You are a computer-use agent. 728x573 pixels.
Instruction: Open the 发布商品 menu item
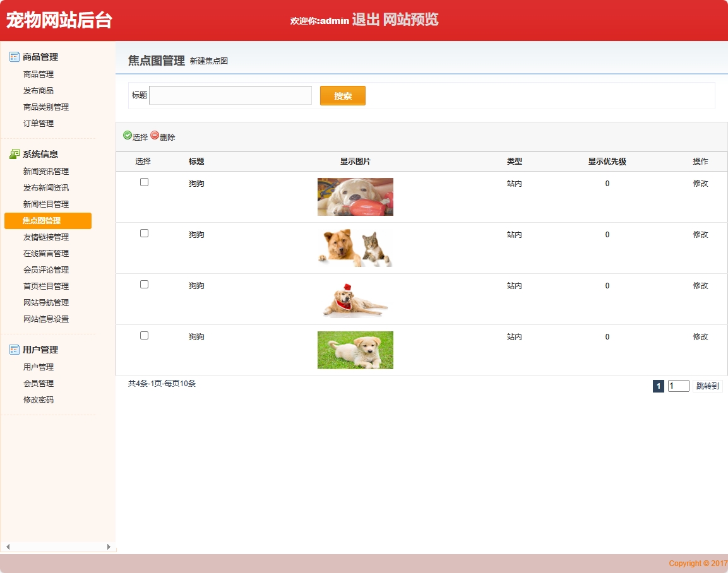[x=38, y=90]
